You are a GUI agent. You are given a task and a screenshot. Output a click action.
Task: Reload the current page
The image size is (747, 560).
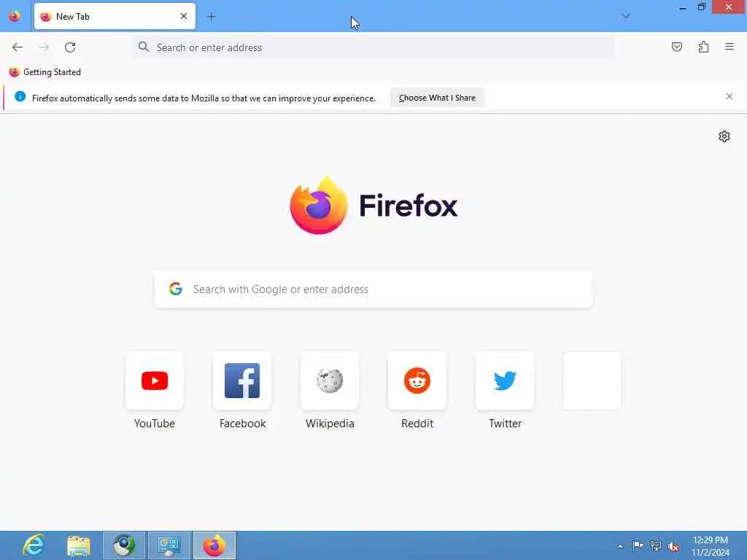point(70,47)
